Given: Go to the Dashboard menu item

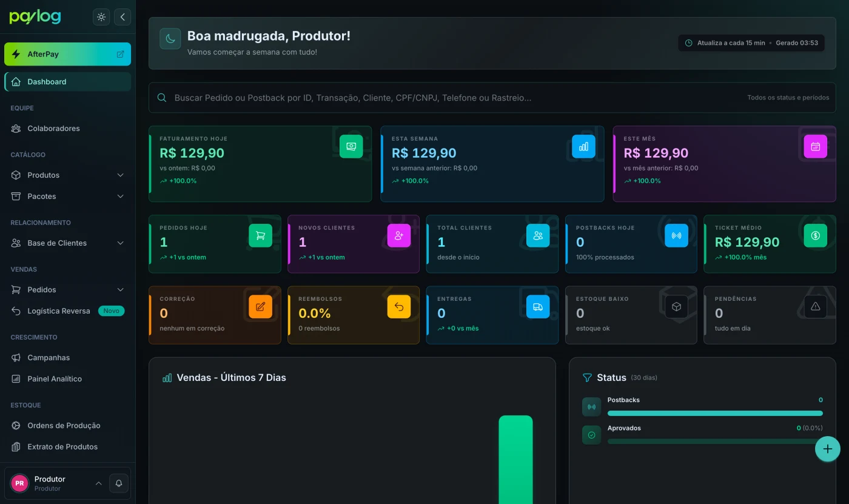Looking at the screenshot, I should (67, 82).
